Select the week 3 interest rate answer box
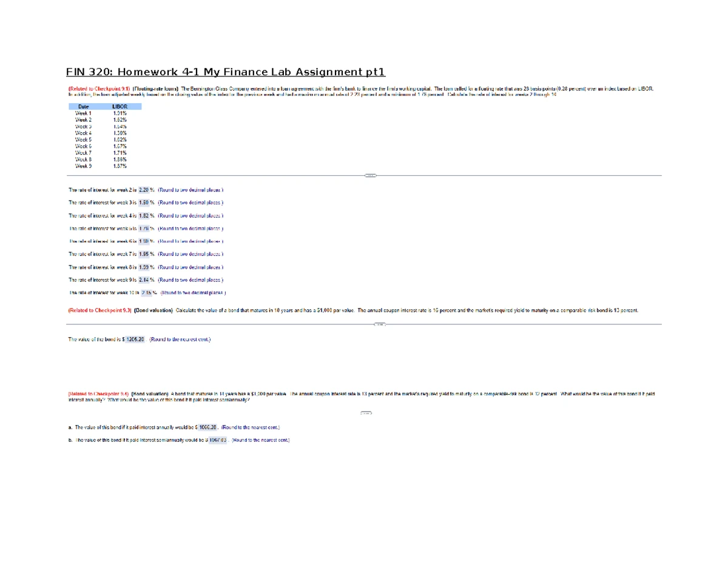728x562 pixels. (x=146, y=202)
